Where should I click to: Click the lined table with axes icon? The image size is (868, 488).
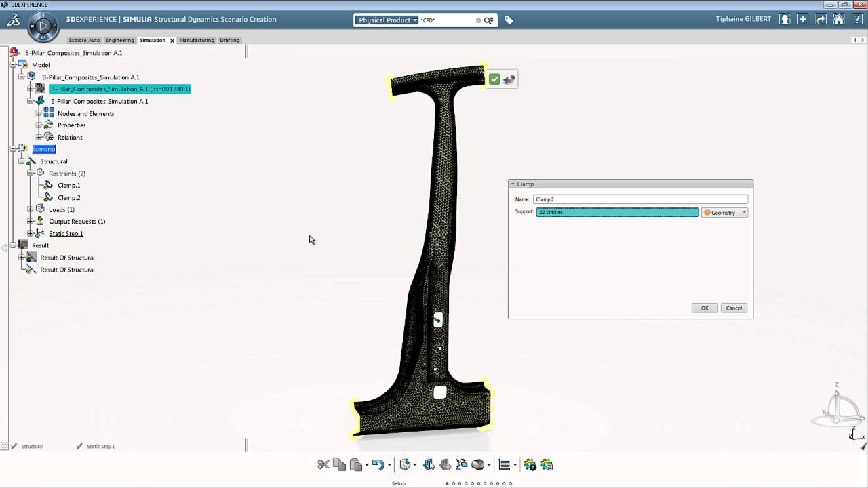pos(504,464)
